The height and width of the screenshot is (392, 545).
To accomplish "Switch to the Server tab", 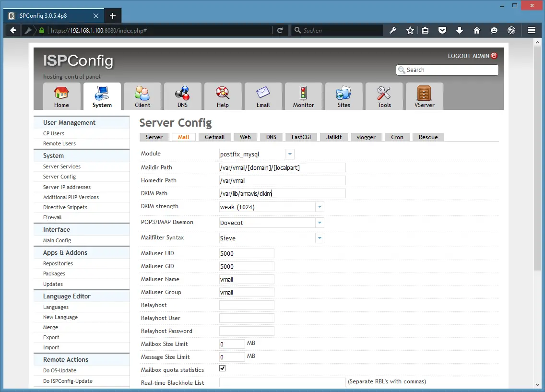I will 154,137.
